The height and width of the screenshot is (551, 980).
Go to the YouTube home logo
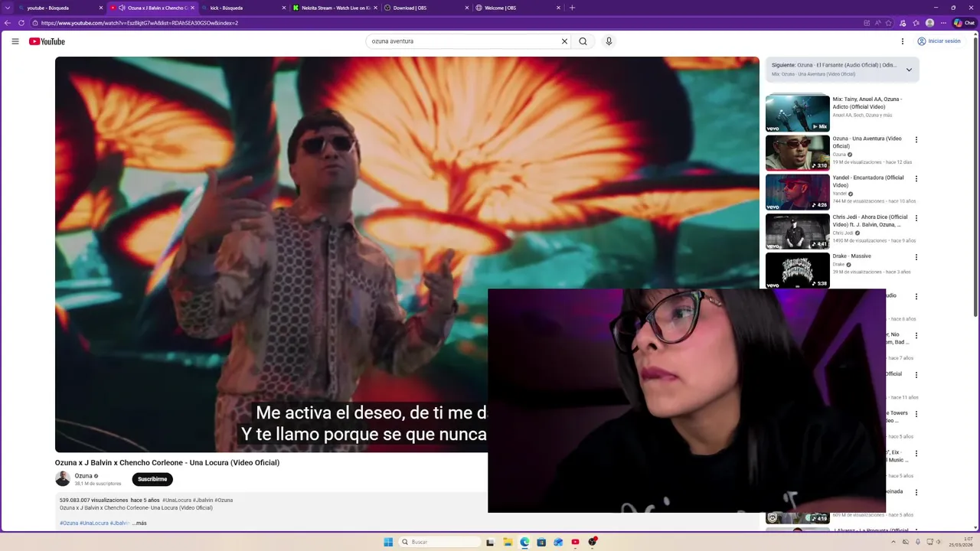click(47, 41)
